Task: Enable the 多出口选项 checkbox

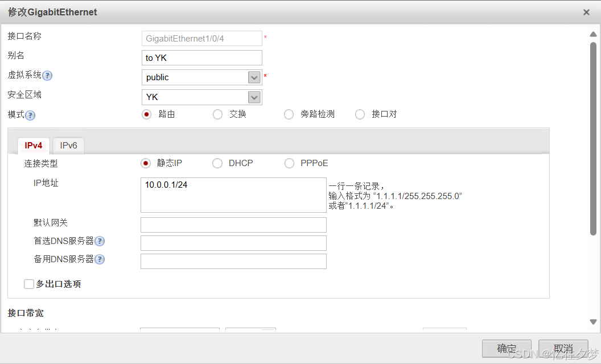Action: [29, 284]
